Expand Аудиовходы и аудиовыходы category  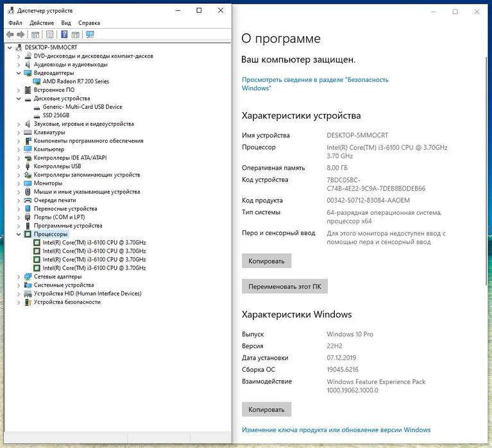(x=19, y=65)
